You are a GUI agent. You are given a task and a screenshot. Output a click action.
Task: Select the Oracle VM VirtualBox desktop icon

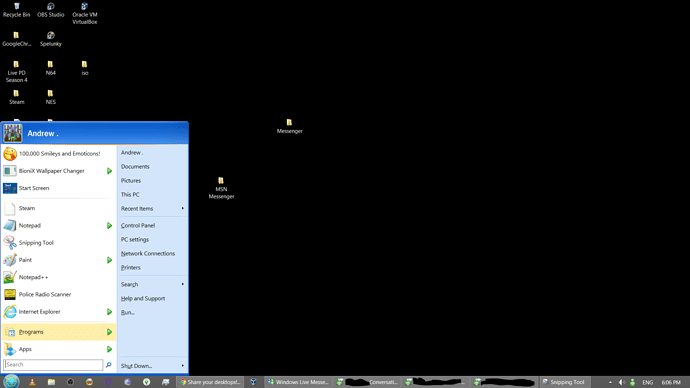(84, 13)
